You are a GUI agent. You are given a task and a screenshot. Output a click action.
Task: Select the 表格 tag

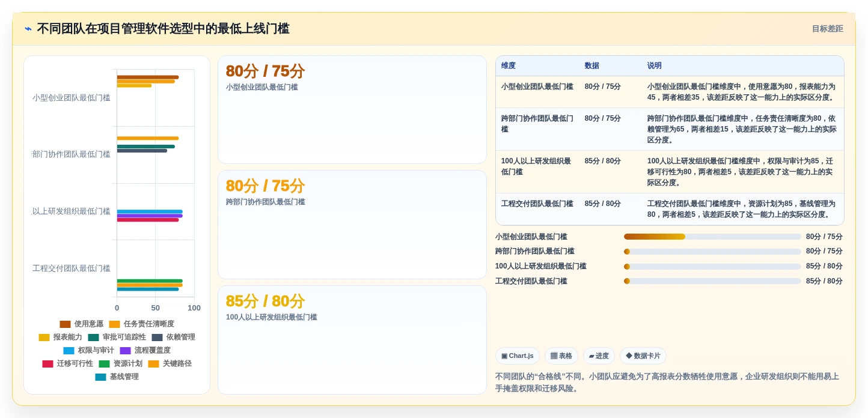[561, 356]
